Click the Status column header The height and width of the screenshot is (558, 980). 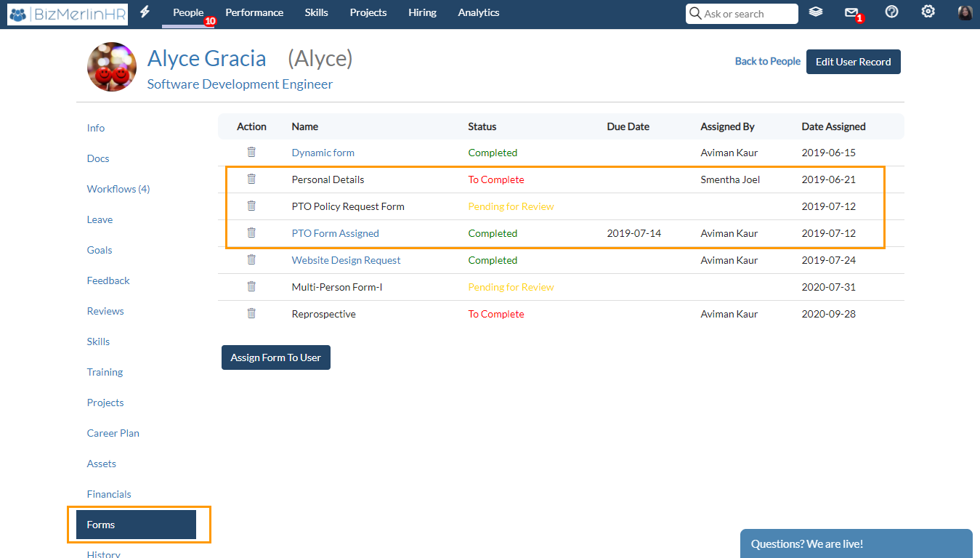point(482,126)
